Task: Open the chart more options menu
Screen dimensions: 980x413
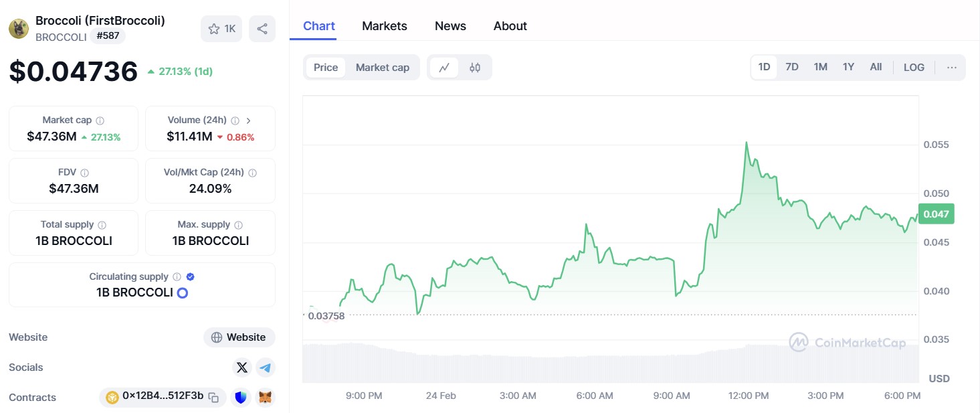Action: click(x=952, y=68)
